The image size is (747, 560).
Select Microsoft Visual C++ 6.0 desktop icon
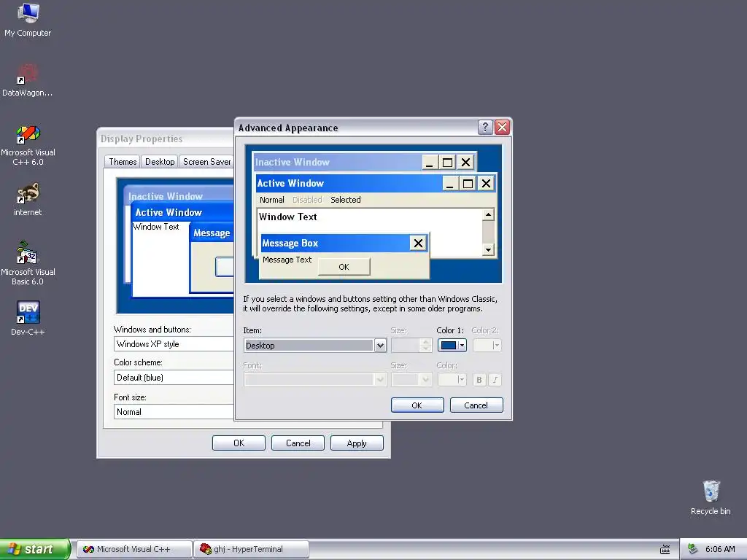28,145
